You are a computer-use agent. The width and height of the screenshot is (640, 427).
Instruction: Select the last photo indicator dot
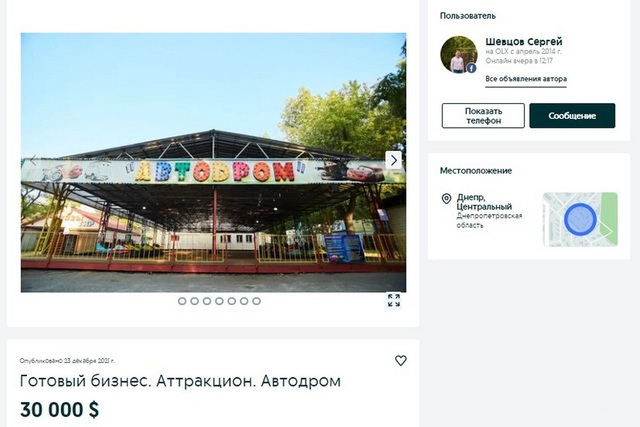(x=256, y=301)
